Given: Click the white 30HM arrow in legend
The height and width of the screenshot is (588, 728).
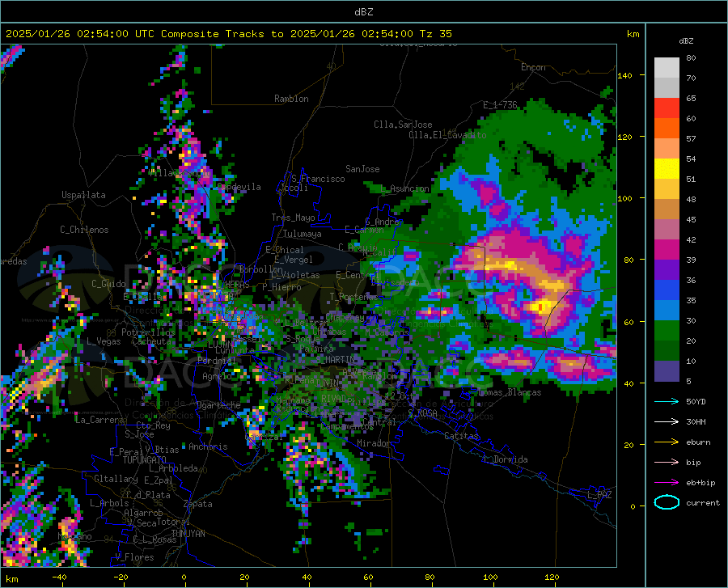Looking at the screenshot, I should (x=667, y=422).
